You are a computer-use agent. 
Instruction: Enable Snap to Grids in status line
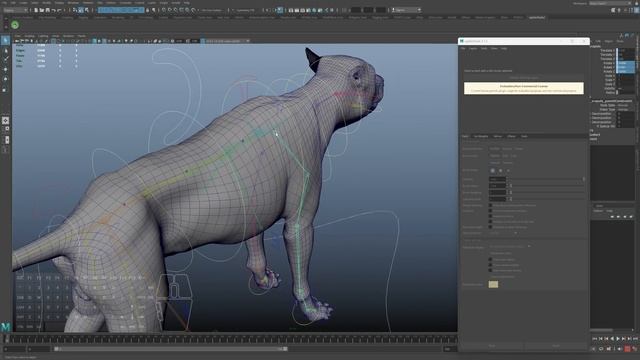(164, 10)
